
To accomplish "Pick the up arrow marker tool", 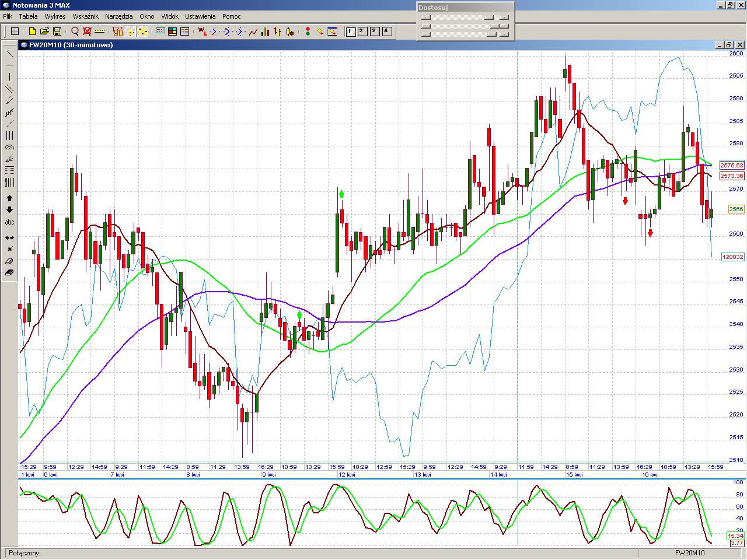I will click(9, 198).
